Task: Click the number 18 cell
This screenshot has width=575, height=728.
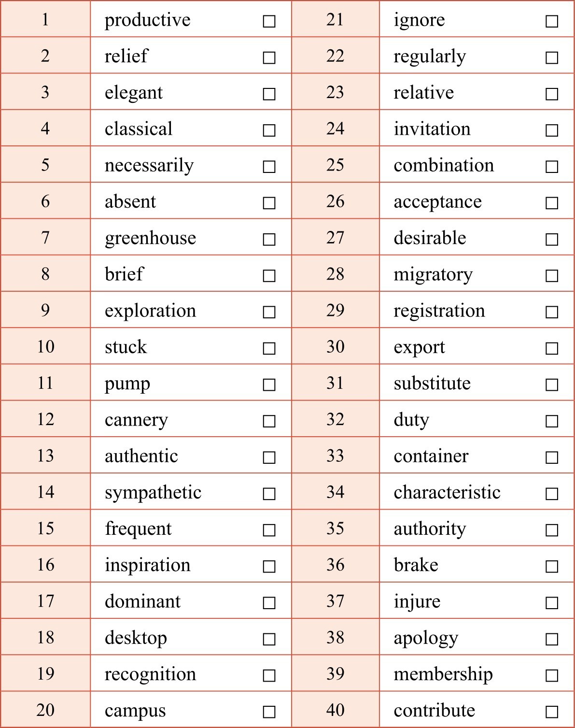Action: click(45, 637)
